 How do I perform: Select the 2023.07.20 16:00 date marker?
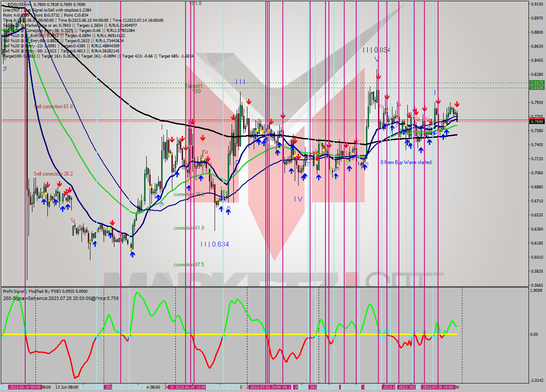(x=438, y=387)
